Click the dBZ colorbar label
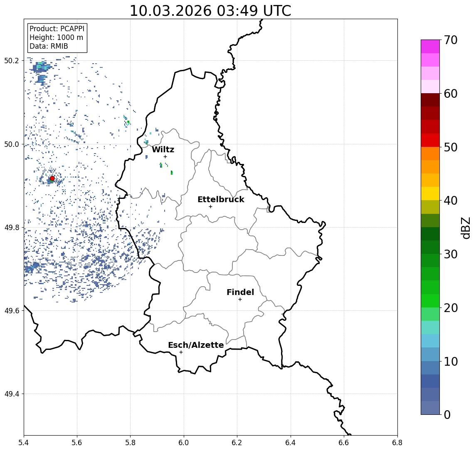The width and height of the screenshot is (476, 451). (x=465, y=228)
